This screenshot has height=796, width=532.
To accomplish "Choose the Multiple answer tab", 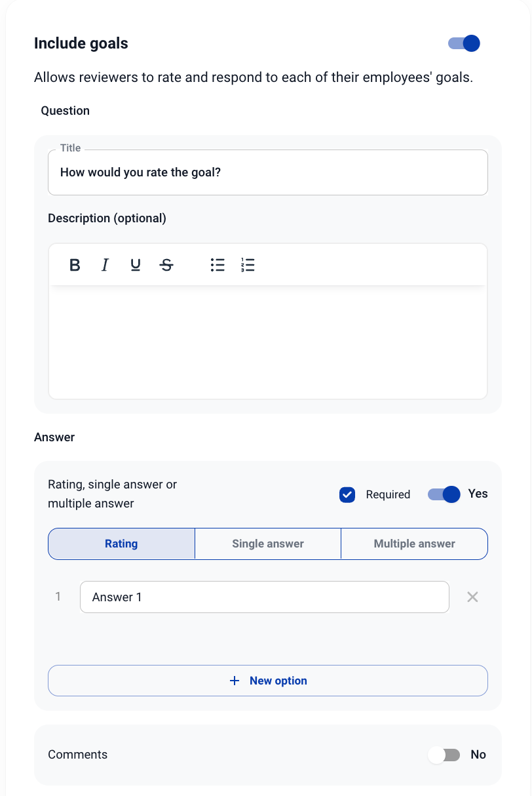I will pyautogui.click(x=414, y=544).
